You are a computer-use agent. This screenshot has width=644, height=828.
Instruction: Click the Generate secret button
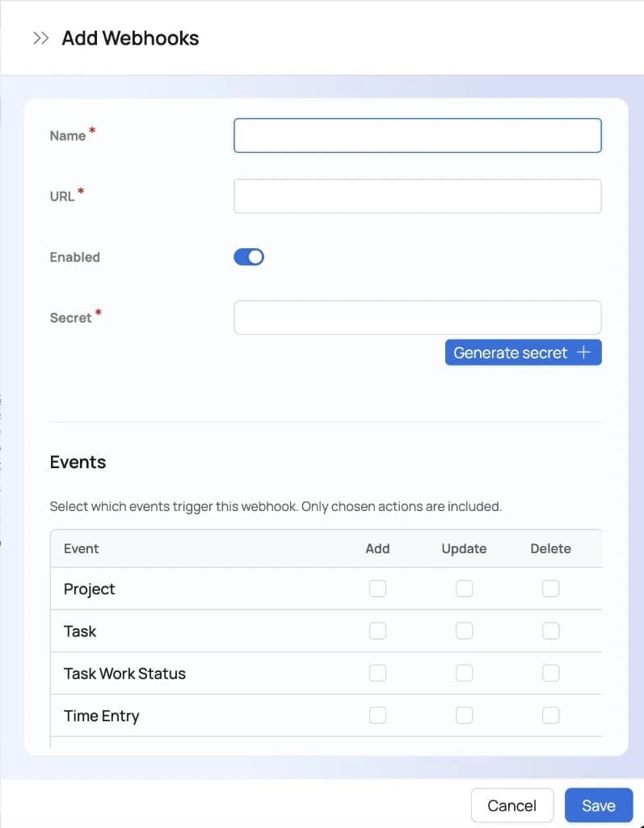[523, 353]
